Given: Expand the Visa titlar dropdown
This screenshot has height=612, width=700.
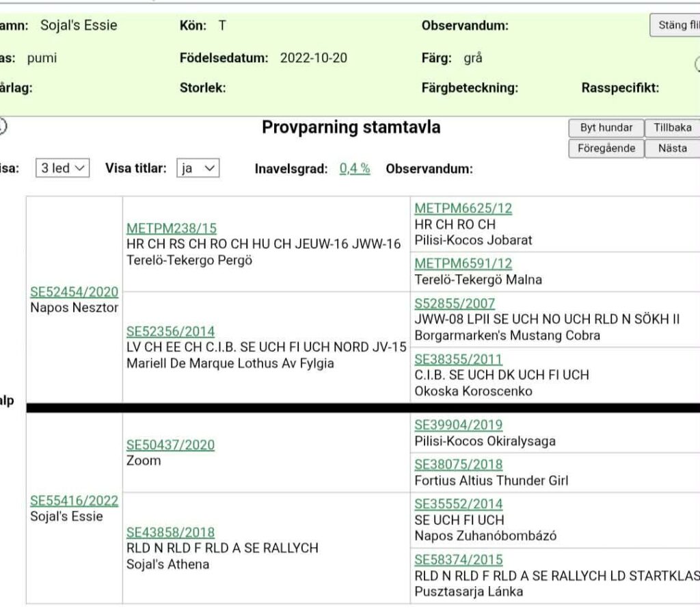Looking at the screenshot, I should [x=198, y=168].
